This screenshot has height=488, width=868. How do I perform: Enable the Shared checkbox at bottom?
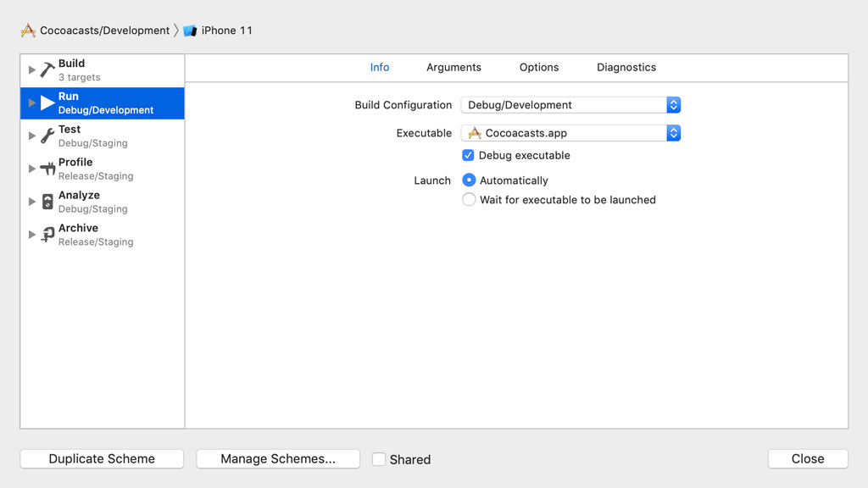(x=379, y=458)
